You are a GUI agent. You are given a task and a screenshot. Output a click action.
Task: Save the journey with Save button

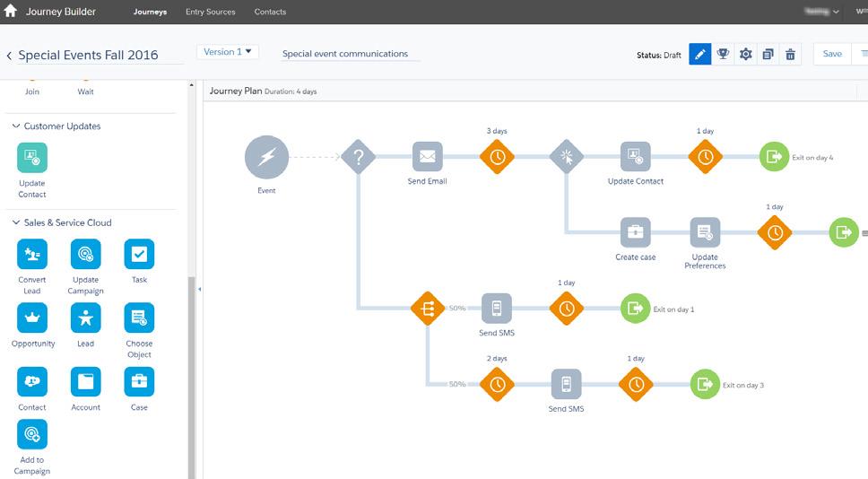click(832, 54)
